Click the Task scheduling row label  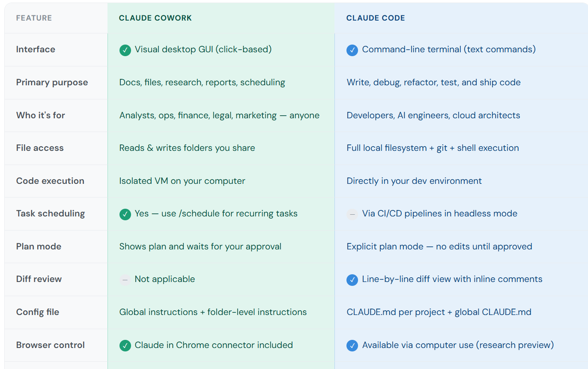click(51, 213)
